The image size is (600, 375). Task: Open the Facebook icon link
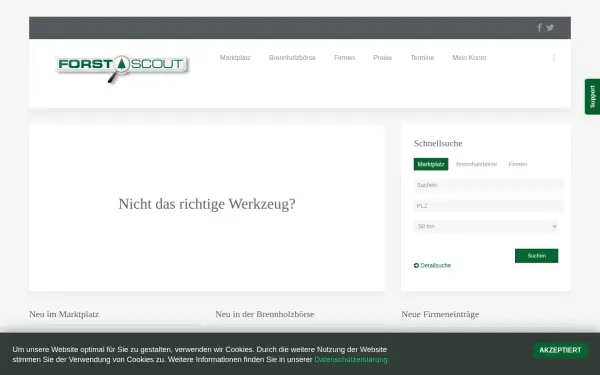point(539,28)
